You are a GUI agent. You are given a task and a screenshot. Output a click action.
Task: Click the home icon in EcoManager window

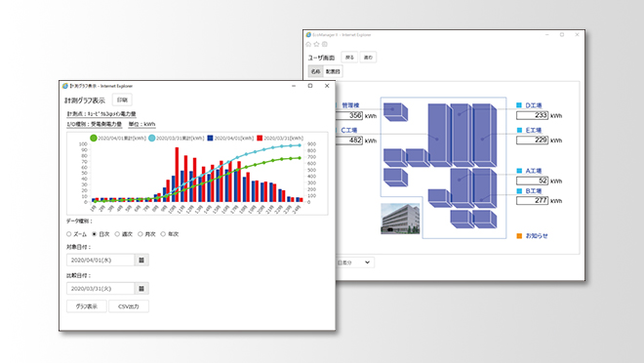(308, 44)
